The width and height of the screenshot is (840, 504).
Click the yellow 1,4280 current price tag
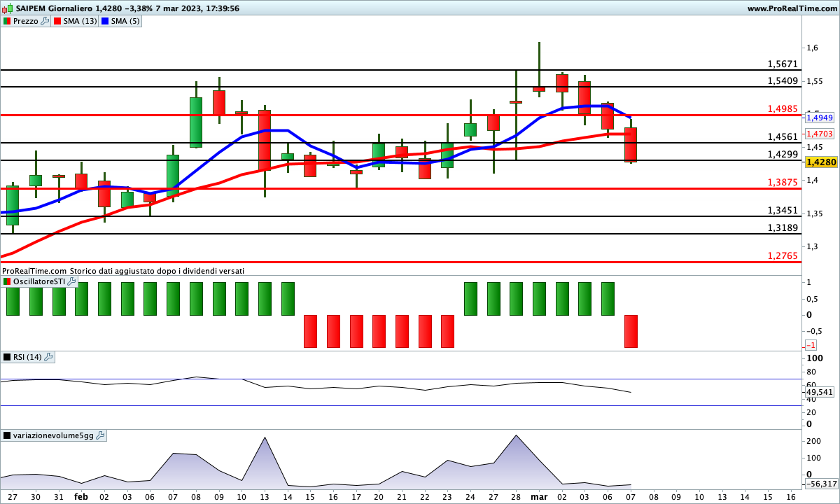point(821,162)
